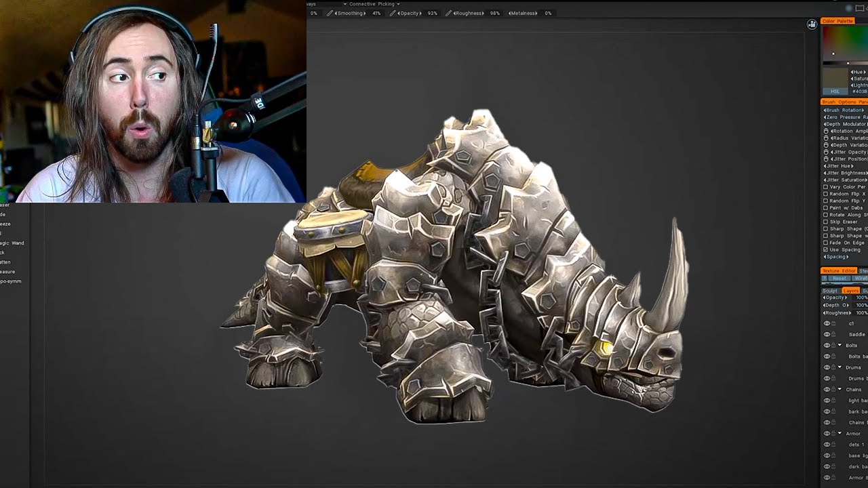Click the Reset button in Texture Editor
Image resolution: width=868 pixels, height=488 pixels.
click(x=840, y=279)
